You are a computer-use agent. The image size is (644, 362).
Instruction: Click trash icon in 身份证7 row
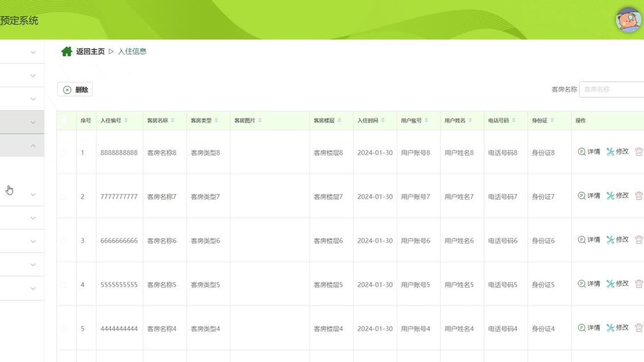(639, 195)
